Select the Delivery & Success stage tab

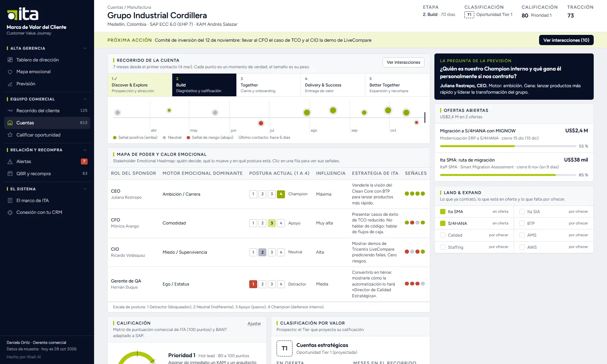333,85
